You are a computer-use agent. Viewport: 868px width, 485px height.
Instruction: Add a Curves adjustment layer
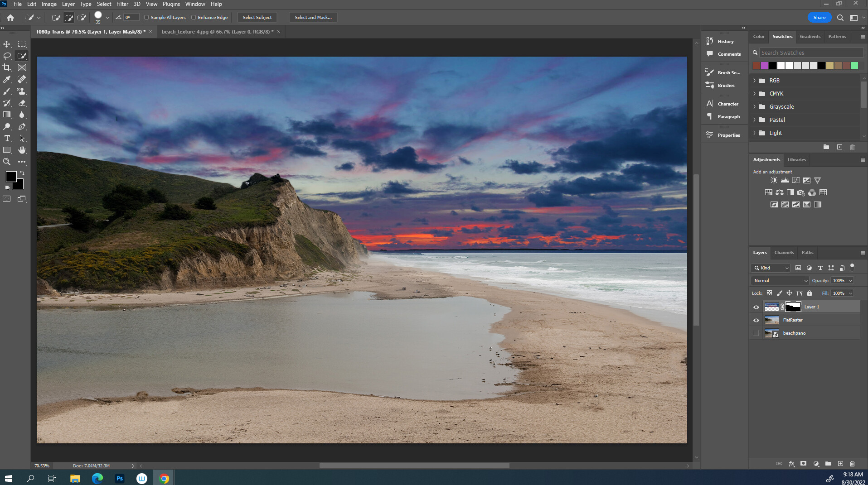click(796, 180)
